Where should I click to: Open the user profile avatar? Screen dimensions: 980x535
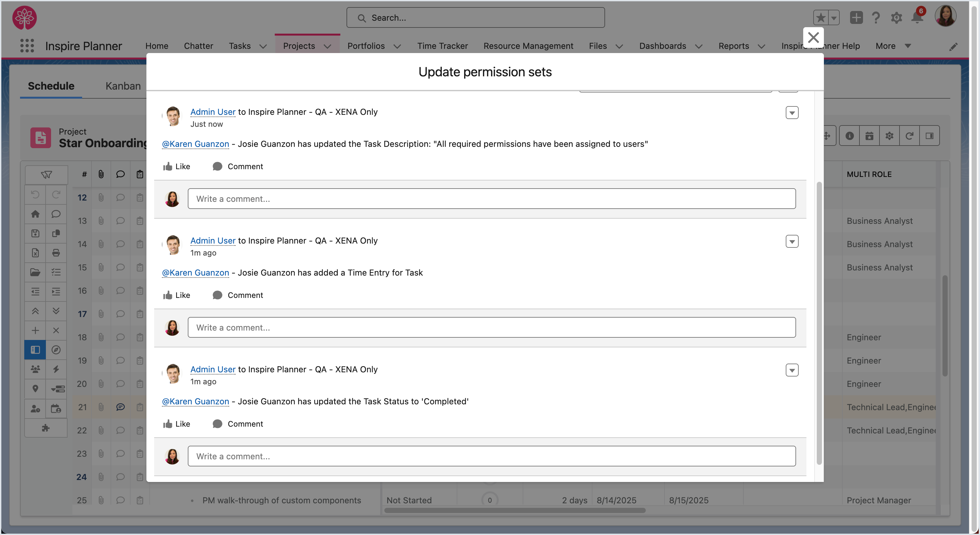[x=945, y=16]
